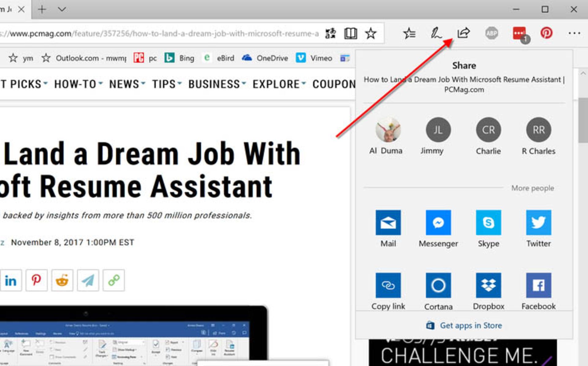Screen dimensions: 588x366
Task: Share via Mail app
Action: [388, 228]
